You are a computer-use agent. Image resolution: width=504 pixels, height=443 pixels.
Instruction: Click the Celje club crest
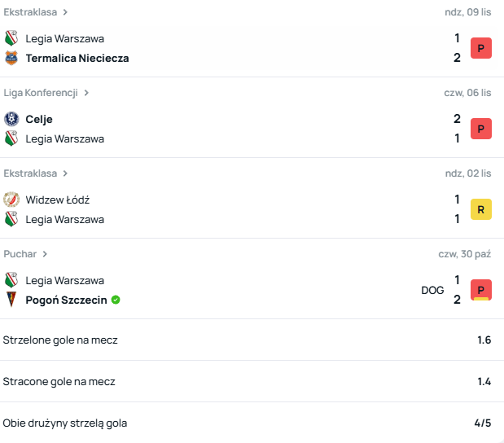(11, 119)
